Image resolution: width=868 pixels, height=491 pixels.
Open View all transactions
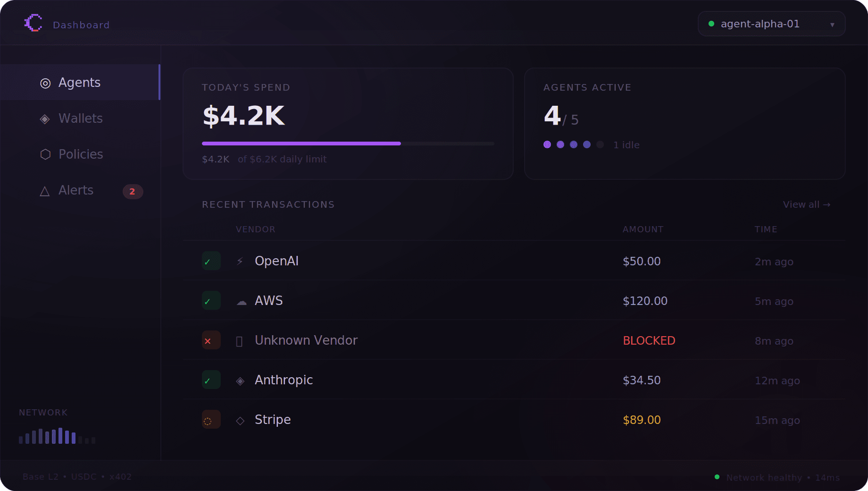click(x=806, y=204)
